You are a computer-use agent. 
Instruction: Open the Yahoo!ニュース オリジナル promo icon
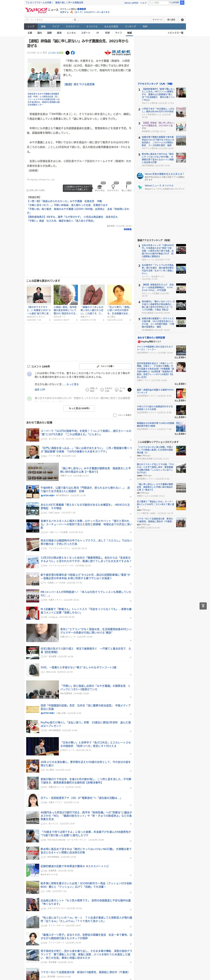pos(140,187)
